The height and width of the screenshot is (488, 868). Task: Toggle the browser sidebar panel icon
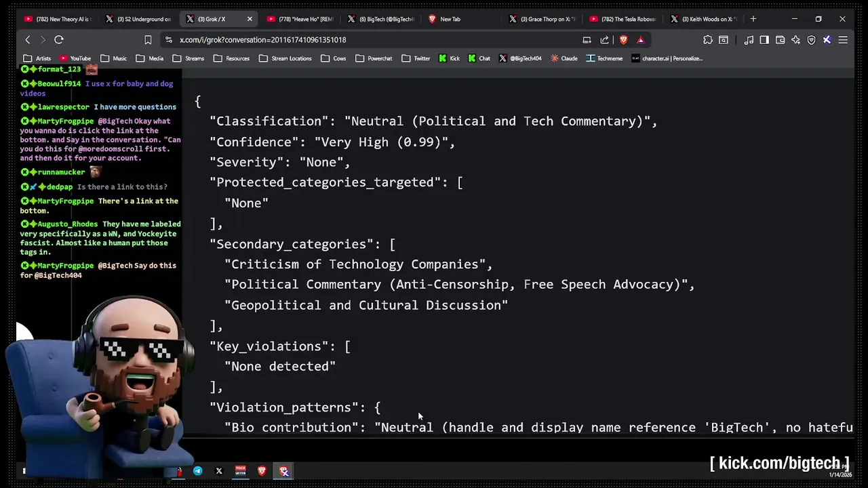[x=764, y=40]
